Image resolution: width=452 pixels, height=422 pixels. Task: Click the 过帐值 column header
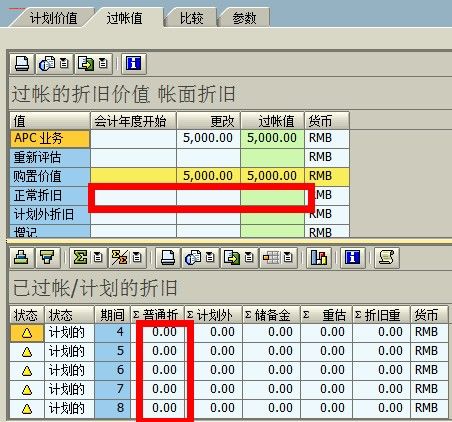coord(272,121)
